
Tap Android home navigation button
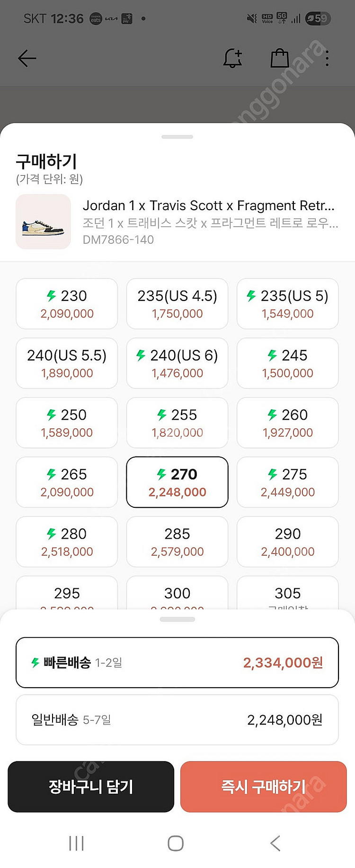click(176, 843)
